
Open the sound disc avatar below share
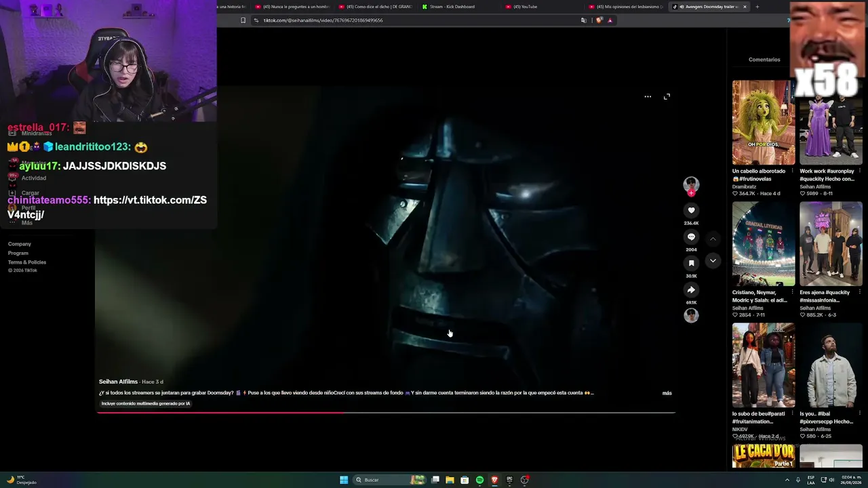click(x=691, y=315)
